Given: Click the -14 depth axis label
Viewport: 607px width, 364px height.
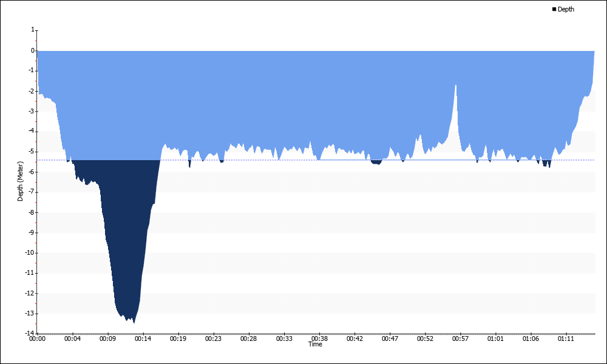Looking at the screenshot, I should pyautogui.click(x=30, y=332).
